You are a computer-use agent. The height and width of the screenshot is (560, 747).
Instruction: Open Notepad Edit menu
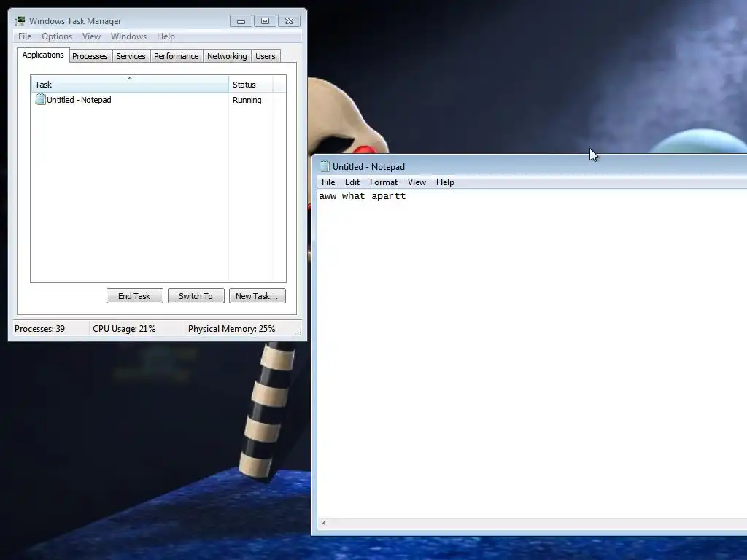(x=352, y=182)
